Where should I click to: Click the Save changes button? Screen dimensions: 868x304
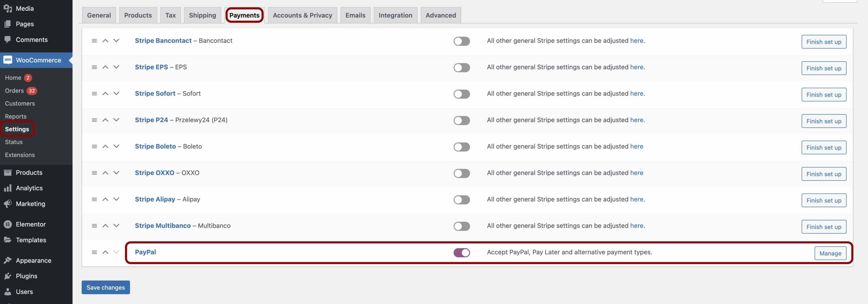pos(106,287)
